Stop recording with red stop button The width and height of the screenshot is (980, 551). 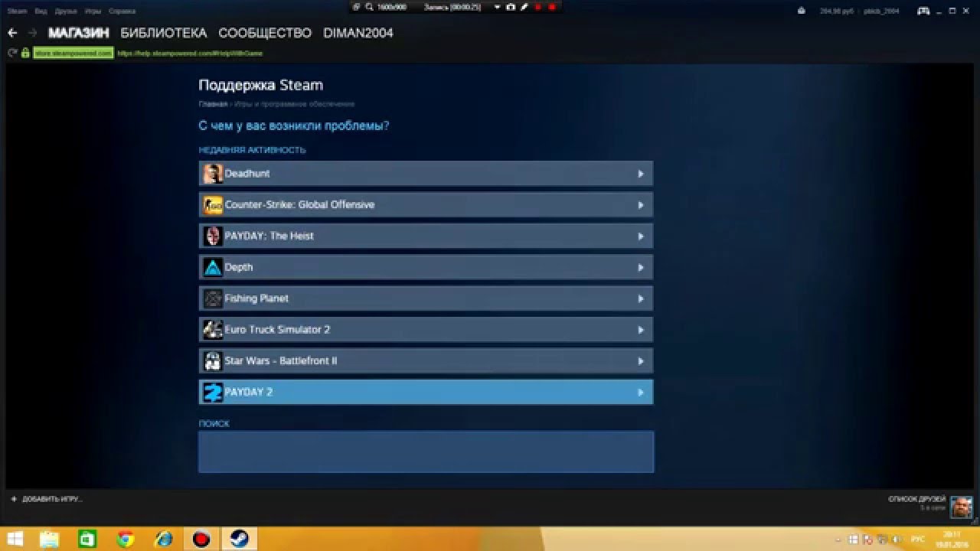[x=551, y=7]
